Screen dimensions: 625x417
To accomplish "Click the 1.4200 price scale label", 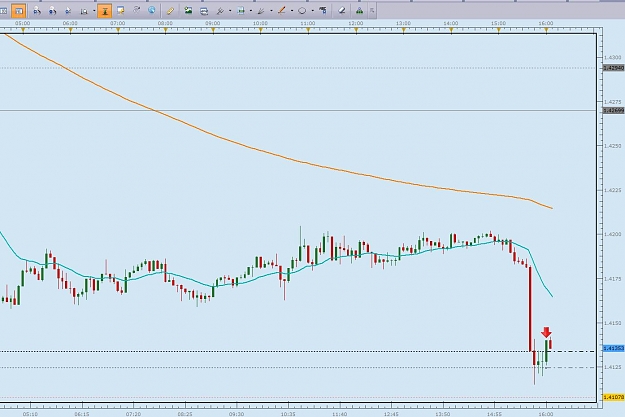I will (x=613, y=234).
